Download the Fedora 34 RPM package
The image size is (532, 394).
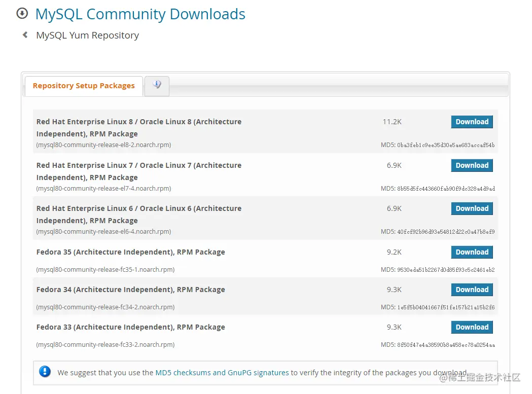[x=472, y=290]
